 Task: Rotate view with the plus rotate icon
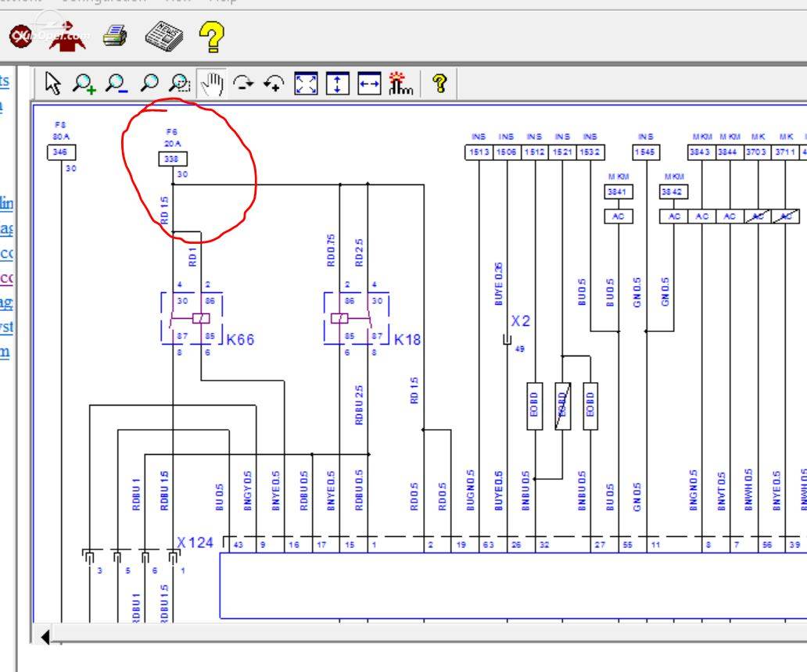tap(274, 84)
